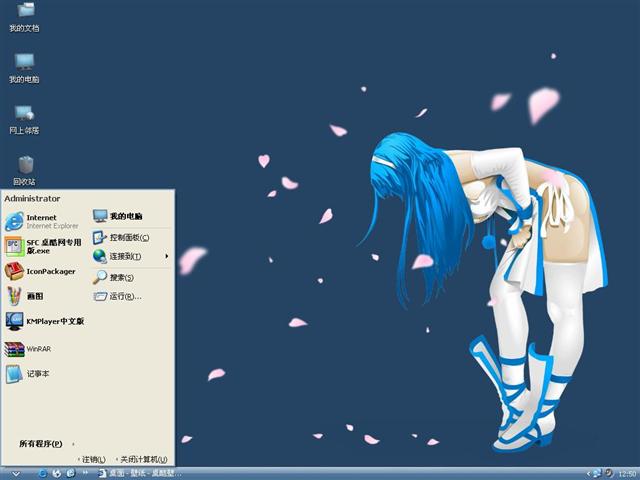The height and width of the screenshot is (480, 640).
Task: Open the 运行(R)... dialog
Action: 124,296
